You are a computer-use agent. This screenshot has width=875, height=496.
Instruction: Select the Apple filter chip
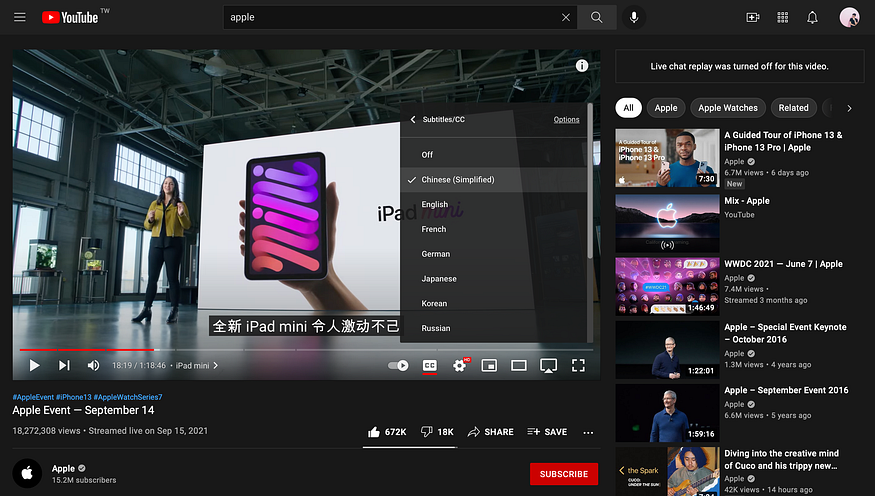[666, 108]
